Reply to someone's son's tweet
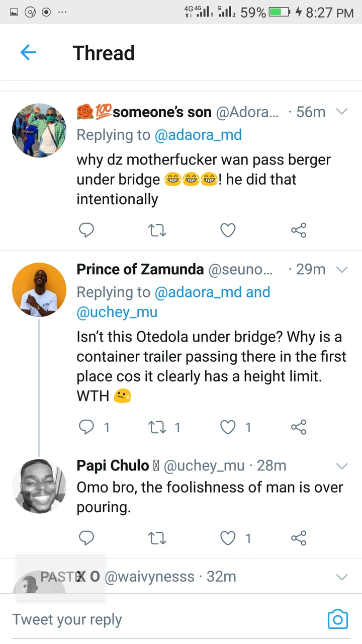 pyautogui.click(x=86, y=230)
